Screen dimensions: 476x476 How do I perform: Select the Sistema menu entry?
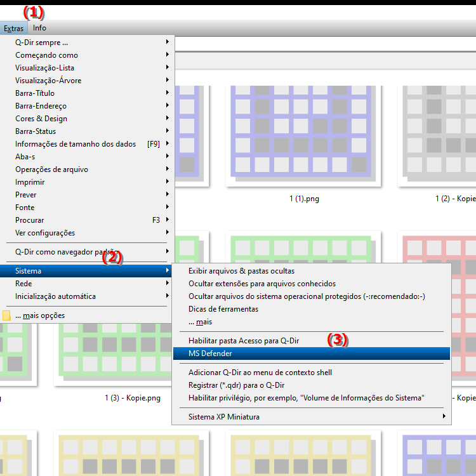(86, 271)
